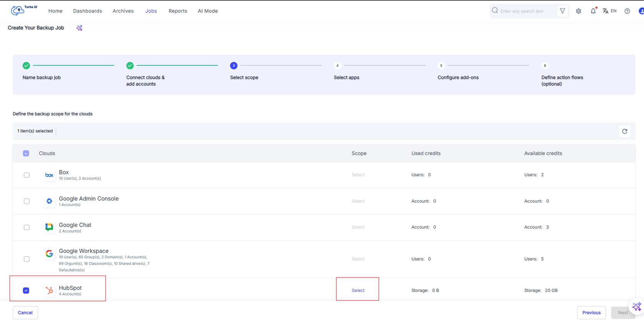Image resolution: width=644 pixels, height=322 pixels.
Task: Click step 4 Select apps circle
Action: (x=338, y=66)
